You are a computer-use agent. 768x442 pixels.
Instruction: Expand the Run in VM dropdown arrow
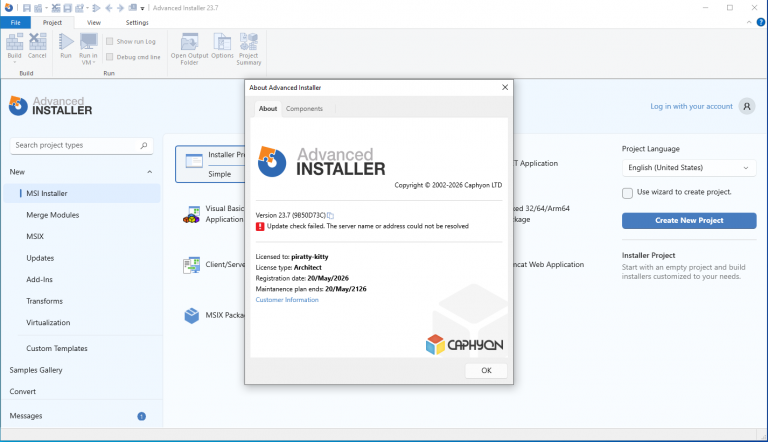pyautogui.click(x=94, y=63)
